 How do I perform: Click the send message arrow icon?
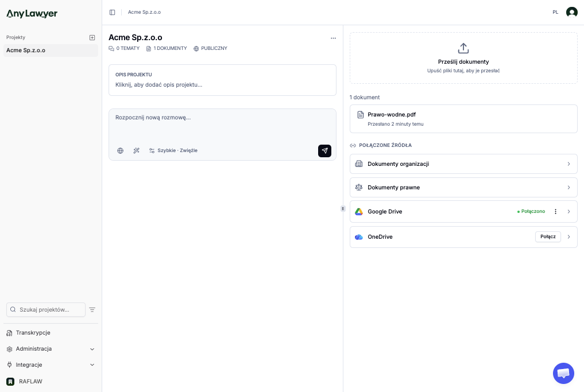point(324,150)
